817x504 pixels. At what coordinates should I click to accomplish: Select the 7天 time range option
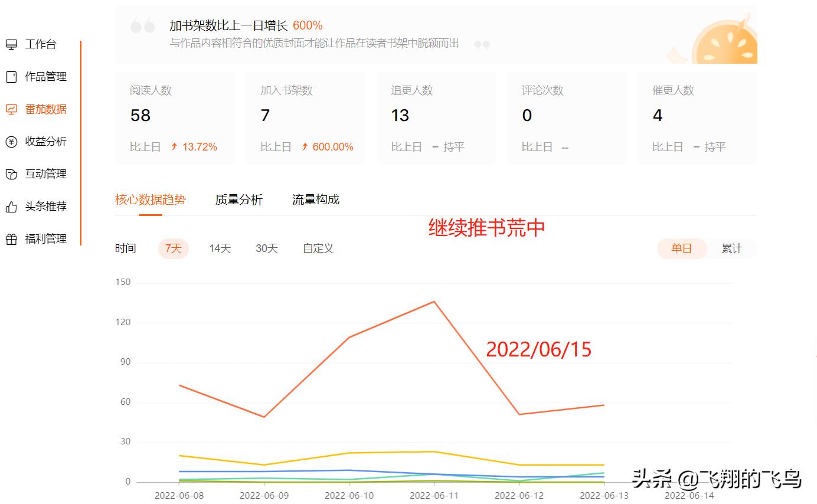(x=173, y=248)
